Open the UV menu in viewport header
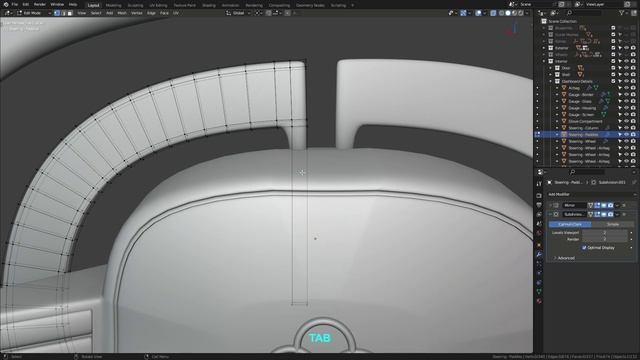640x360 pixels. [176, 13]
